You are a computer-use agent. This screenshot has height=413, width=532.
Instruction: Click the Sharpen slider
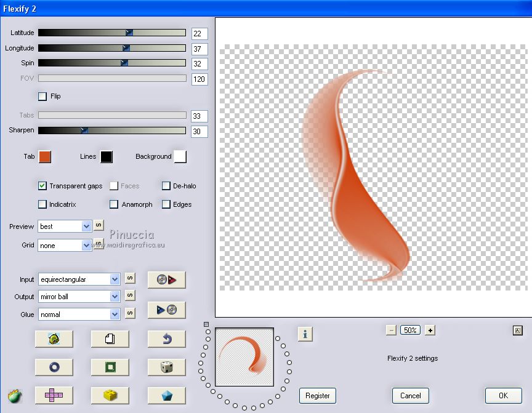112,130
